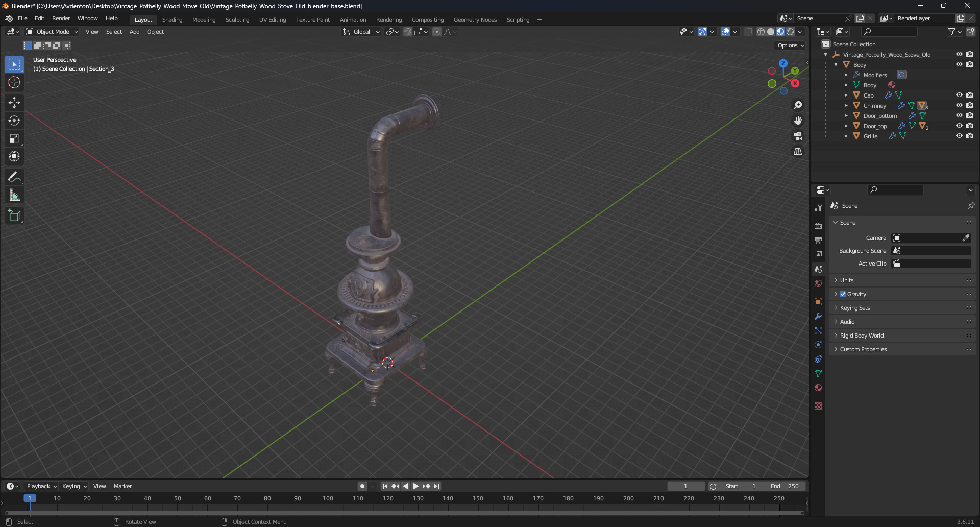
Task: Switch to the UV Editing workspace tab
Action: click(273, 20)
